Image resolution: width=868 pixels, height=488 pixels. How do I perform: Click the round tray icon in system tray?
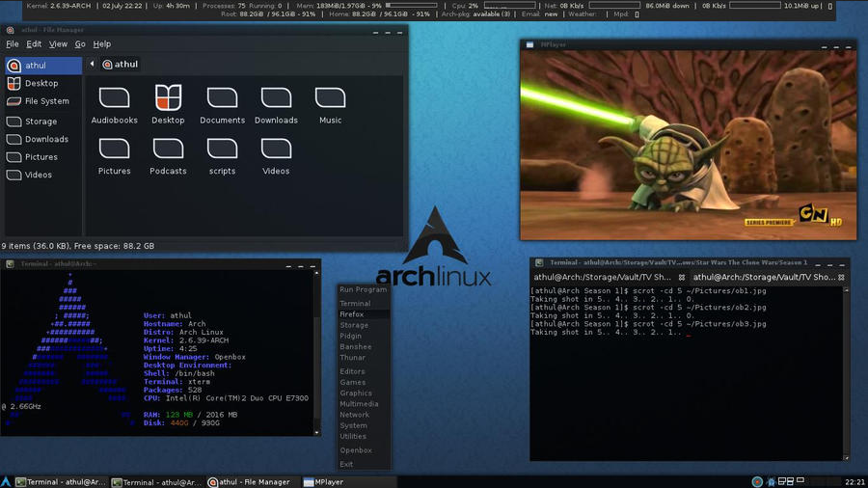[757, 482]
